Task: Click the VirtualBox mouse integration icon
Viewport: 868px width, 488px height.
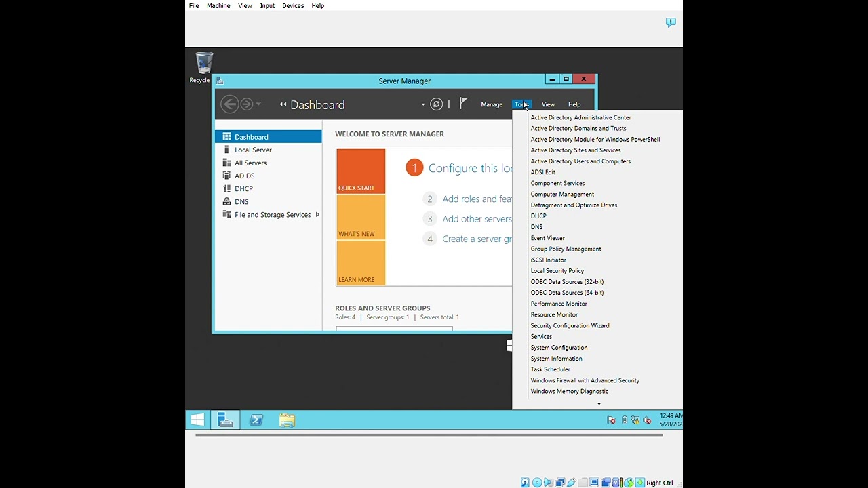Action: click(x=629, y=483)
